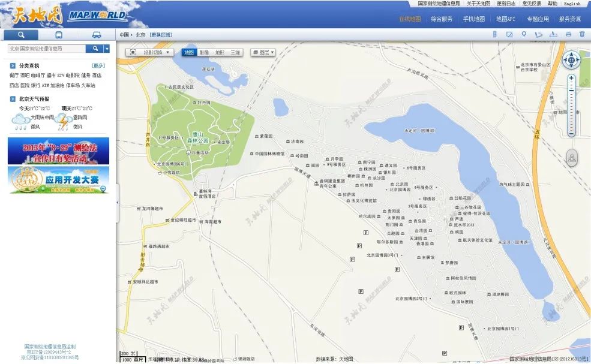Search category 咖啡厅
Image resolution: width=591 pixels, height=364 pixels.
[x=38, y=76]
